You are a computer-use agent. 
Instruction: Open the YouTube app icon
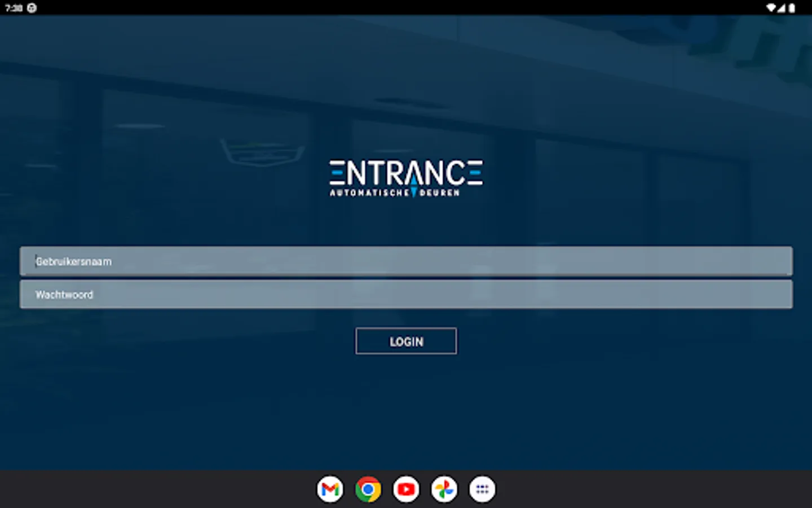coord(406,489)
